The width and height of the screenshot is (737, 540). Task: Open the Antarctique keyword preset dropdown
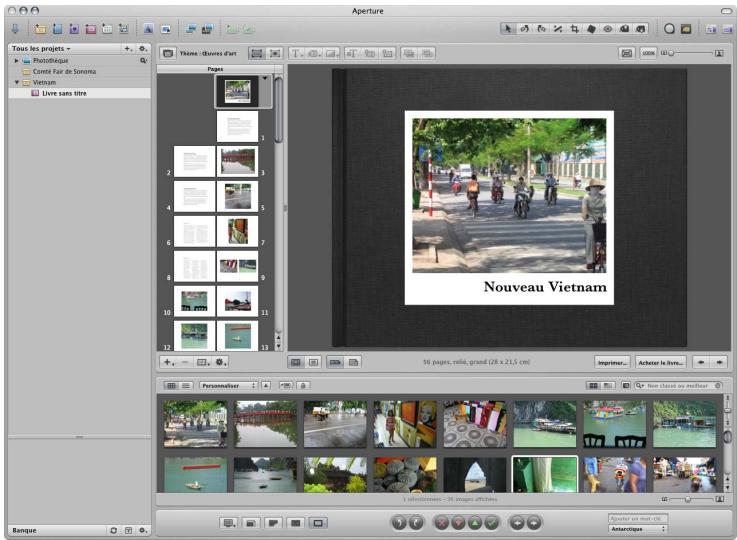pyautogui.click(x=638, y=529)
